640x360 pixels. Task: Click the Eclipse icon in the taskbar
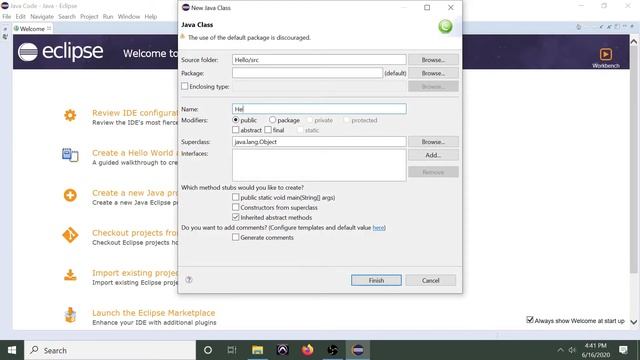click(x=358, y=350)
